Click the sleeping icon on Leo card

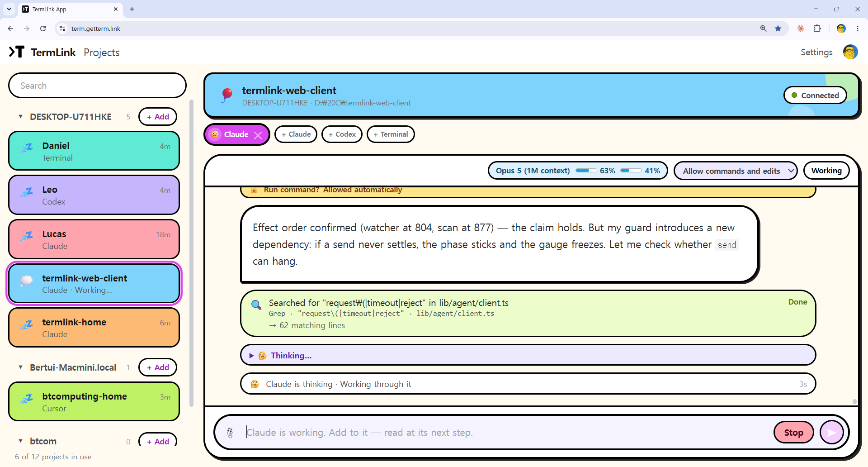[27, 192]
